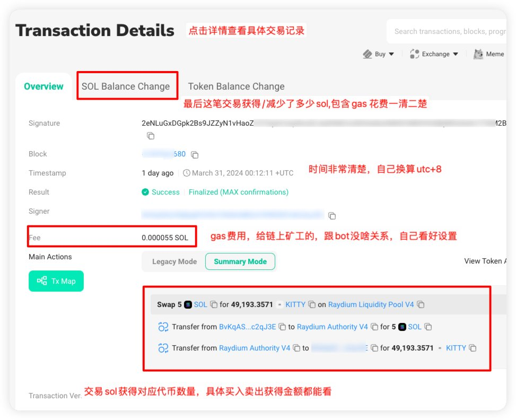This screenshot has width=516, height=420.
Task: Copy SOL token address in Swap row
Action: click(214, 305)
